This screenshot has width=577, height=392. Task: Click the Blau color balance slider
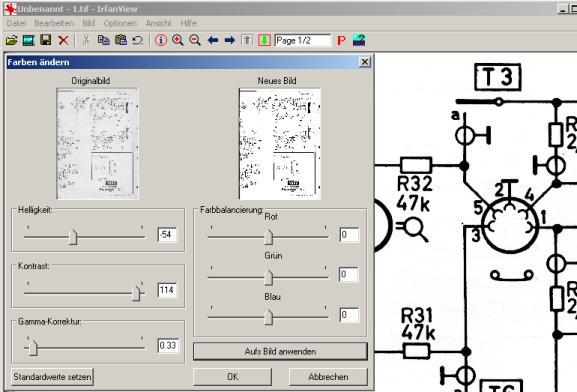coord(268,318)
